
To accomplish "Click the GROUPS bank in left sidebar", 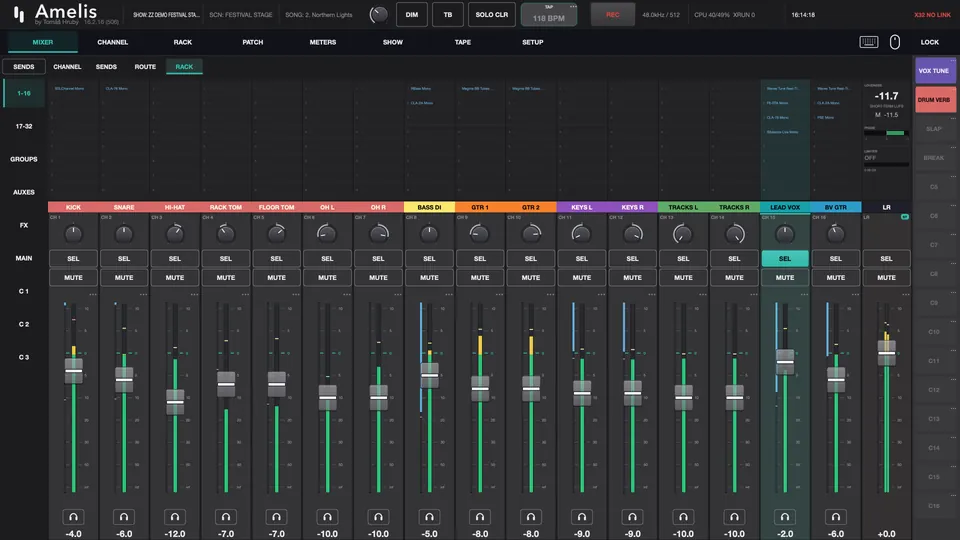I will tap(24, 159).
